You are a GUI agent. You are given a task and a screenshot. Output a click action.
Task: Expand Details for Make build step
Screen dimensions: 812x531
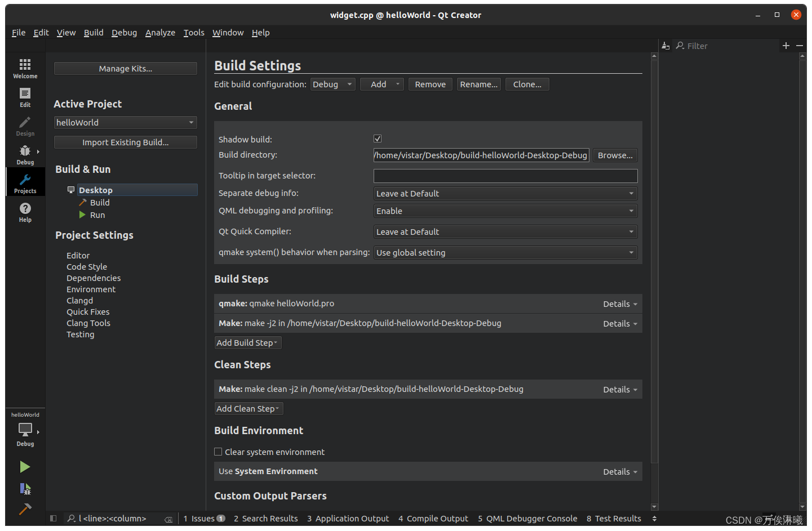coord(620,324)
